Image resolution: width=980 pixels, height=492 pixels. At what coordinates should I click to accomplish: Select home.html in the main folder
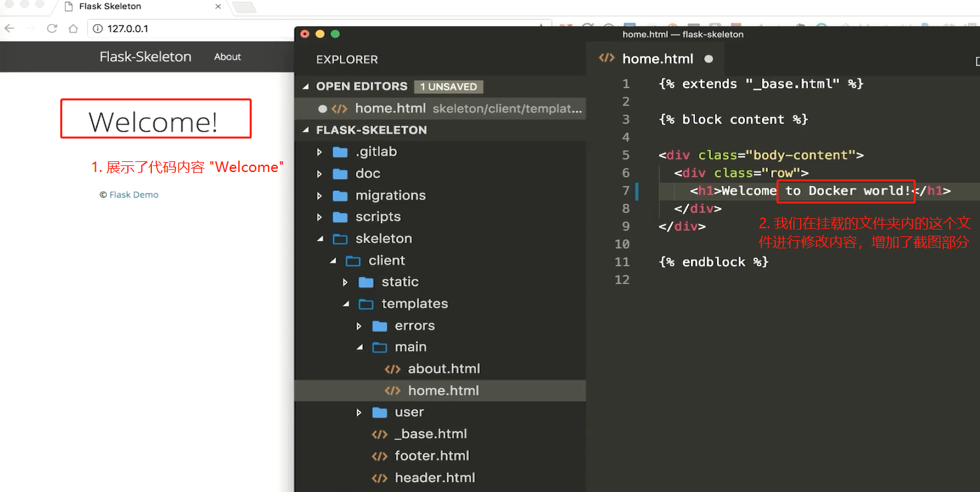(x=440, y=390)
